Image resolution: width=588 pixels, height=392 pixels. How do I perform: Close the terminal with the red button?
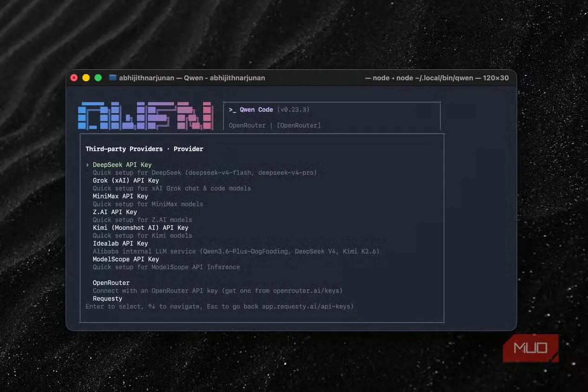coord(74,78)
